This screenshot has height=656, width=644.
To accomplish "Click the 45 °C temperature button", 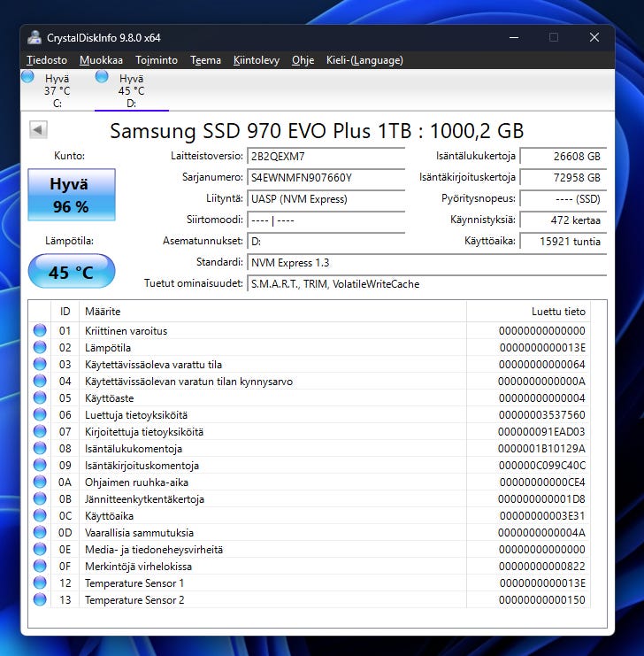I will point(71,272).
